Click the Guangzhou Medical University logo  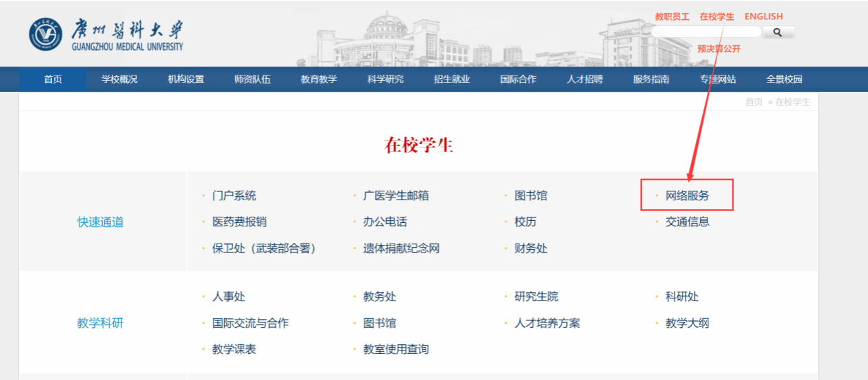click(106, 34)
